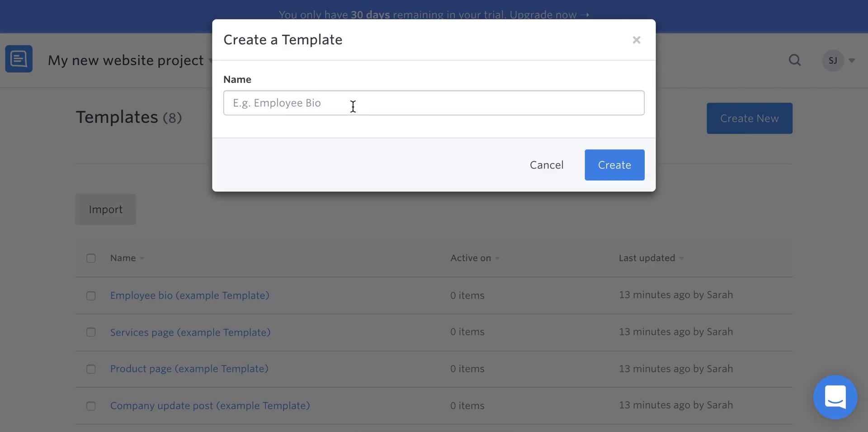The image size is (868, 432).
Task: Open the chat support bubble icon
Action: click(x=835, y=397)
